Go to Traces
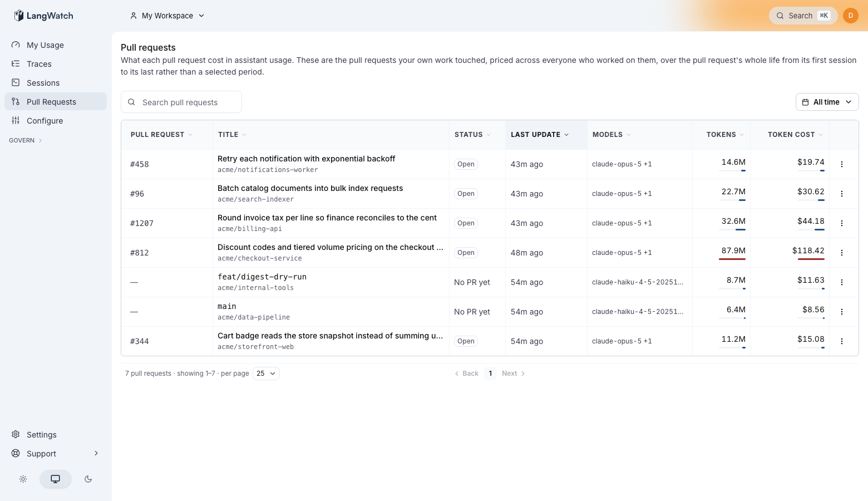 point(56,64)
